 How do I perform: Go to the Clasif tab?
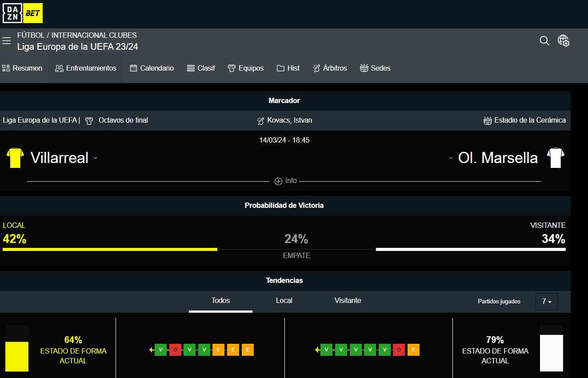click(x=201, y=68)
